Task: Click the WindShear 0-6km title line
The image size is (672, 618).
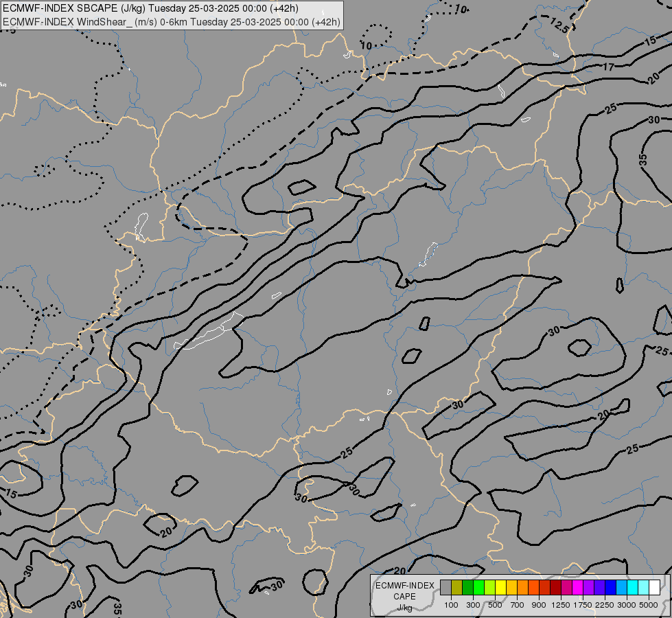Action: 172,22
